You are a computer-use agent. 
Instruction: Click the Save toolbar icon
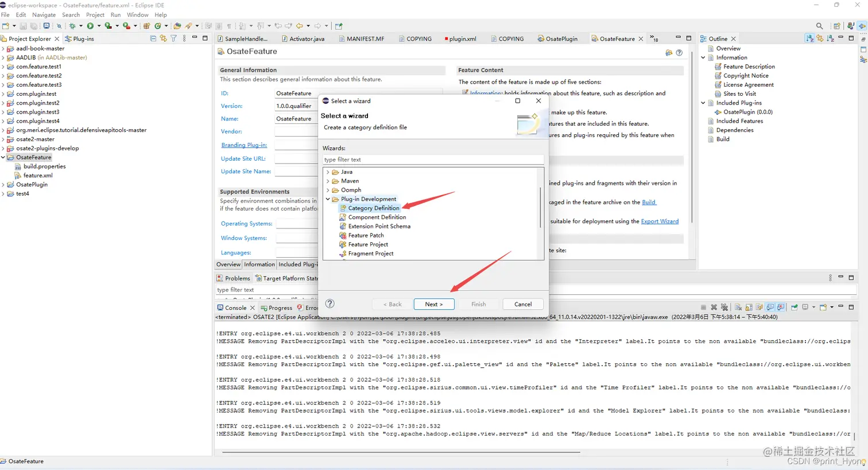[23, 26]
